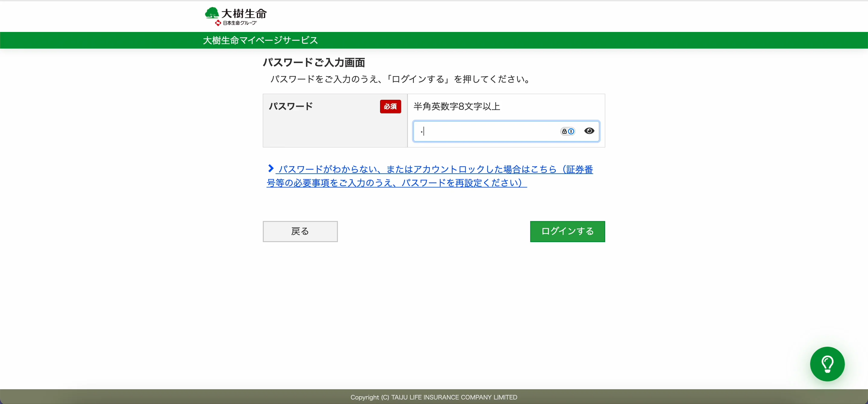
Task: Select the パスワードご入力画面 page title
Action: 313,62
